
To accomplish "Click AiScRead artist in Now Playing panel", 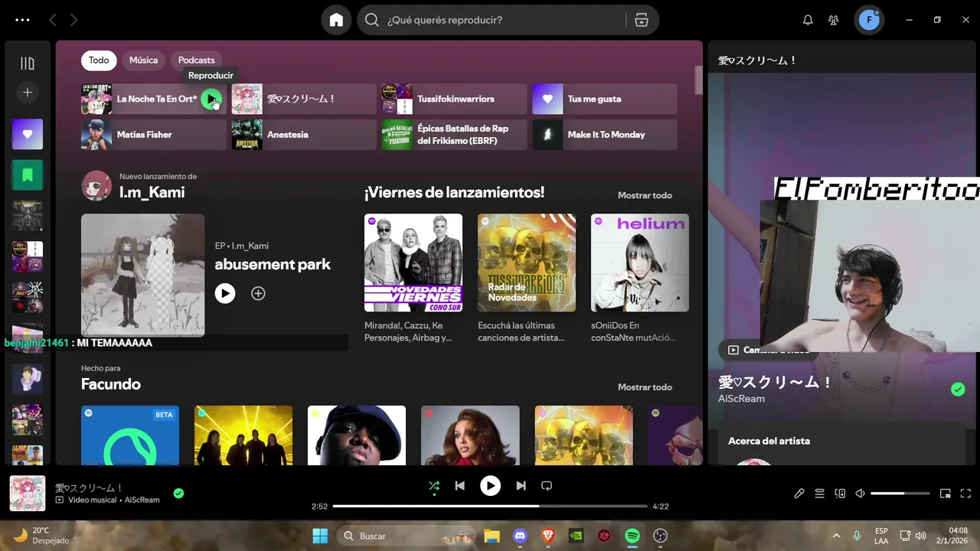I will coord(741,399).
